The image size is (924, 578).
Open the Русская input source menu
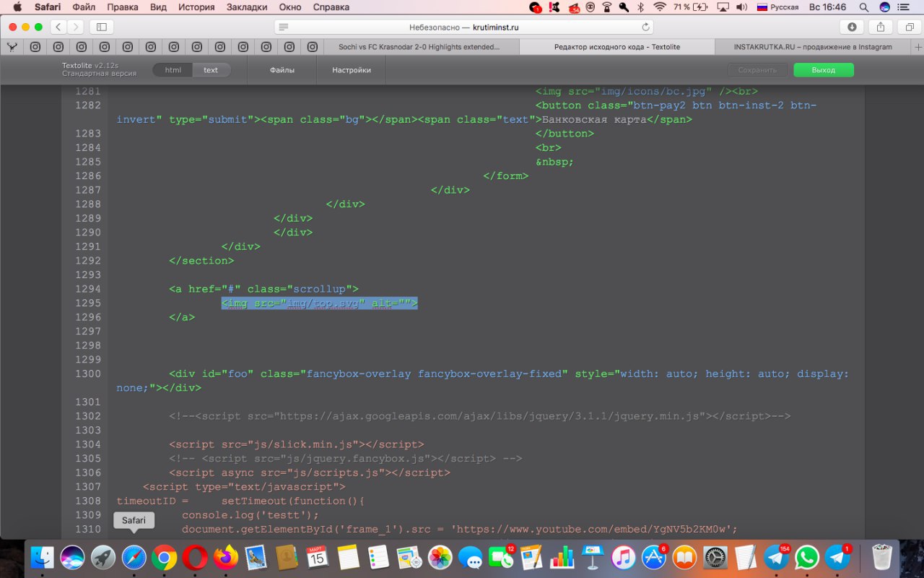pos(777,7)
